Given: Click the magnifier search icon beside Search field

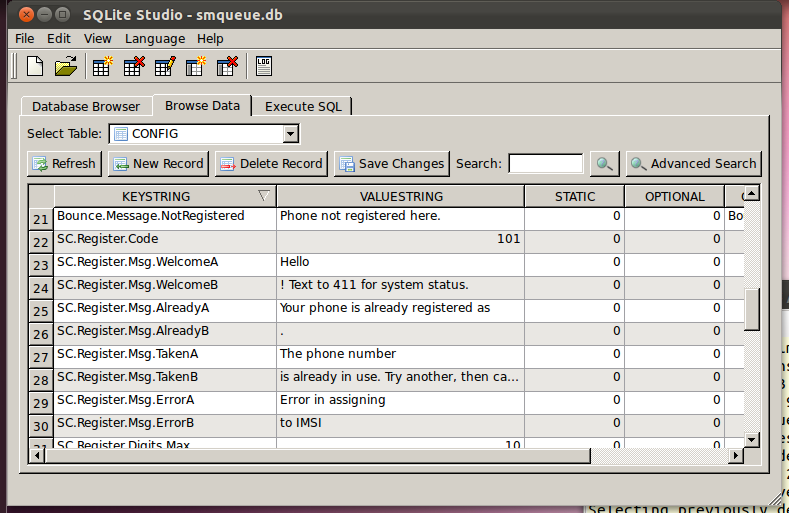Looking at the screenshot, I should click(x=604, y=164).
